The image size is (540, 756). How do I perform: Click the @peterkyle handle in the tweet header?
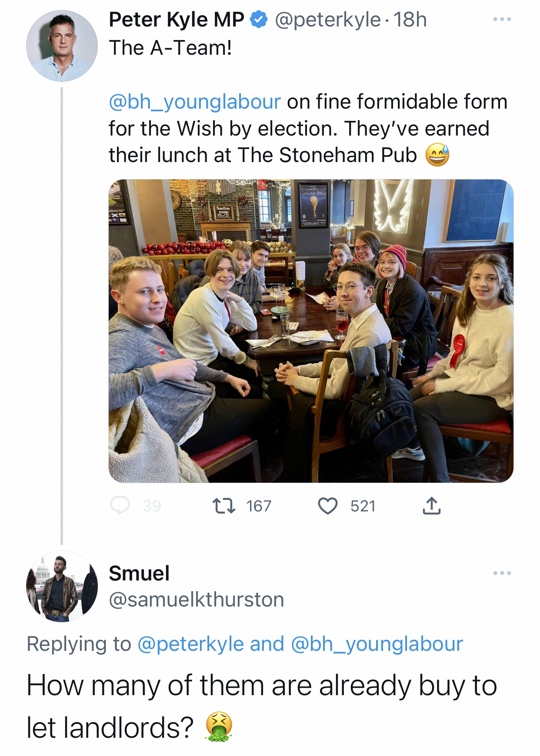327,20
